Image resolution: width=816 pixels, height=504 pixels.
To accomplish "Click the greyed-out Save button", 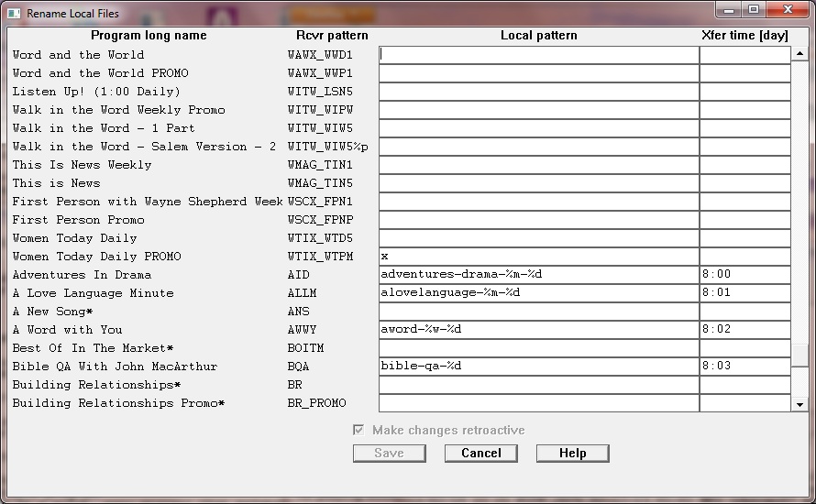I will (390, 453).
